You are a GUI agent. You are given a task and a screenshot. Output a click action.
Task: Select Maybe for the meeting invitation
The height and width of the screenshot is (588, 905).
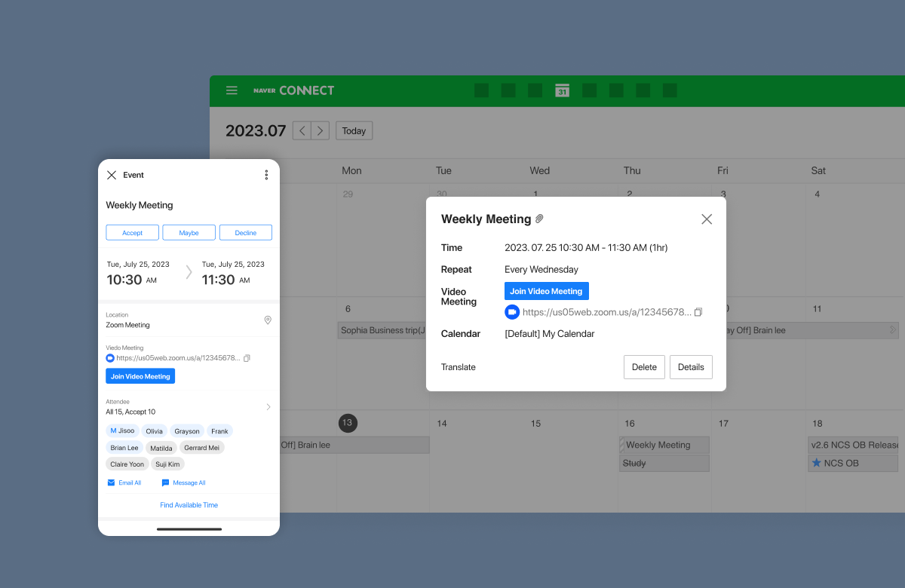click(189, 232)
